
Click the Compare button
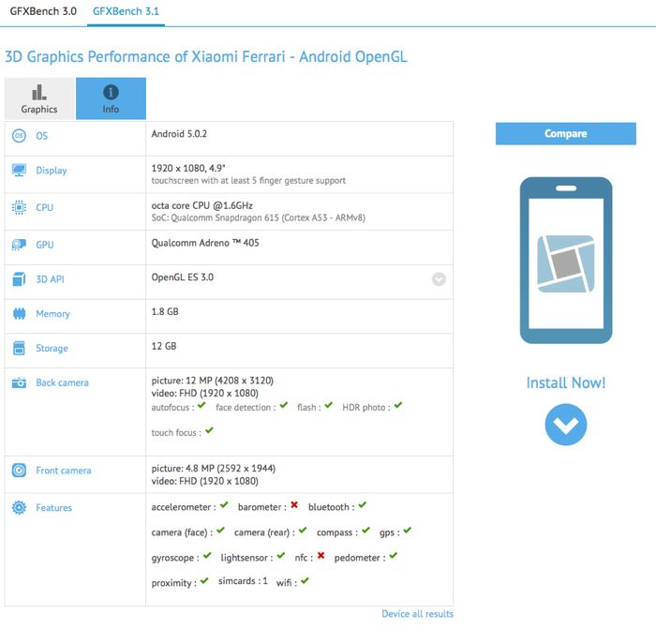[566, 133]
